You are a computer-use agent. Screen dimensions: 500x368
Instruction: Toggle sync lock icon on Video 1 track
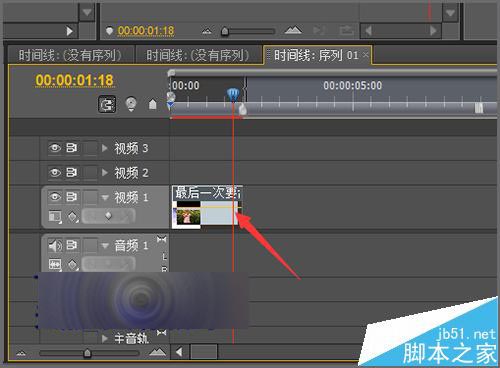click(72, 197)
